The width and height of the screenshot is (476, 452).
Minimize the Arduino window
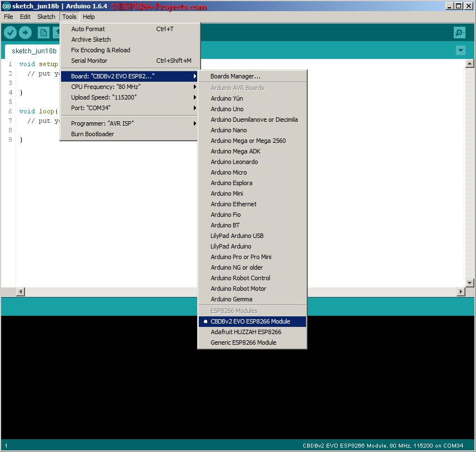[449, 6]
